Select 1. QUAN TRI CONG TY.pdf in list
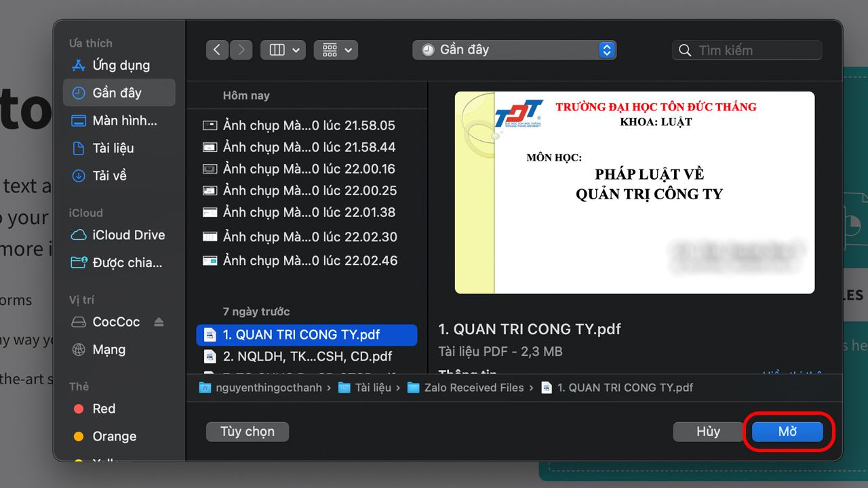This screenshot has height=488, width=868. click(307, 335)
